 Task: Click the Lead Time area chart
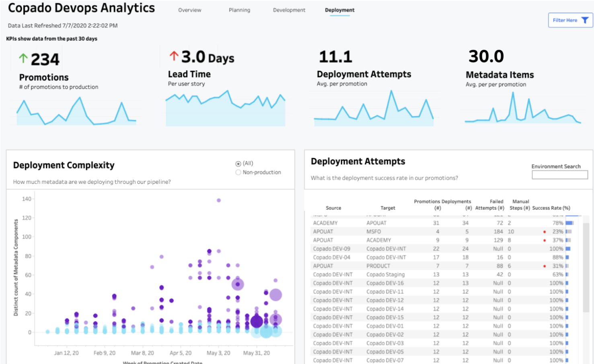[226, 109]
